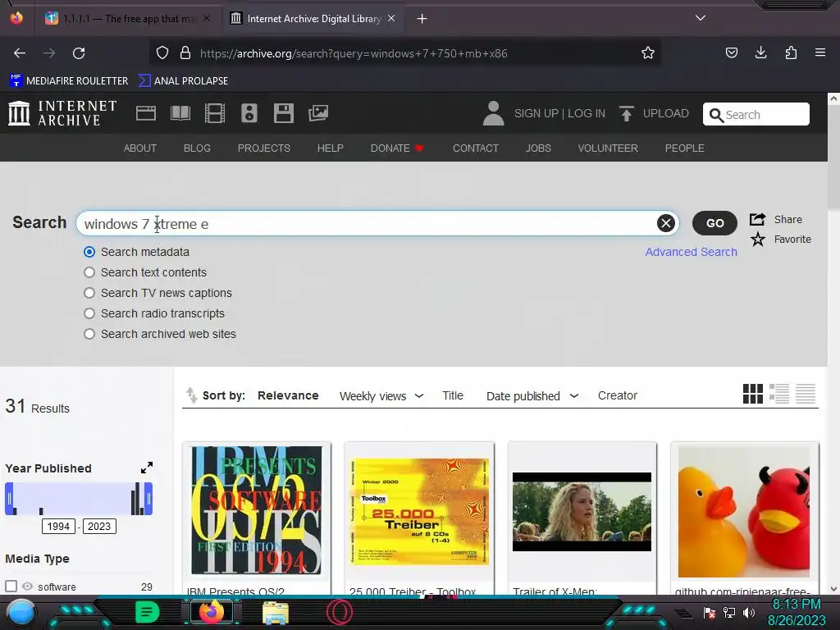Select Search radio transcripts option

[89, 313]
